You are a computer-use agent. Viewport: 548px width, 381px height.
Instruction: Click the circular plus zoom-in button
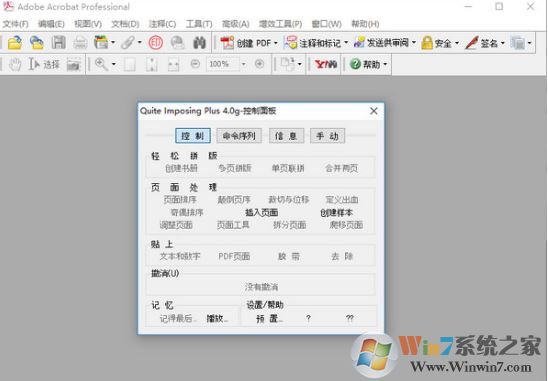click(x=259, y=64)
